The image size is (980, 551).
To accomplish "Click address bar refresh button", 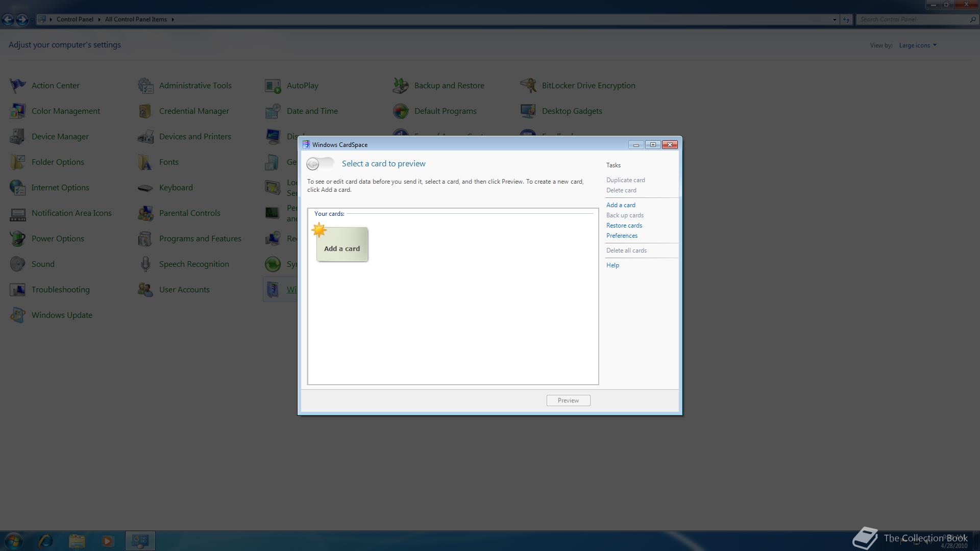I will [x=846, y=19].
